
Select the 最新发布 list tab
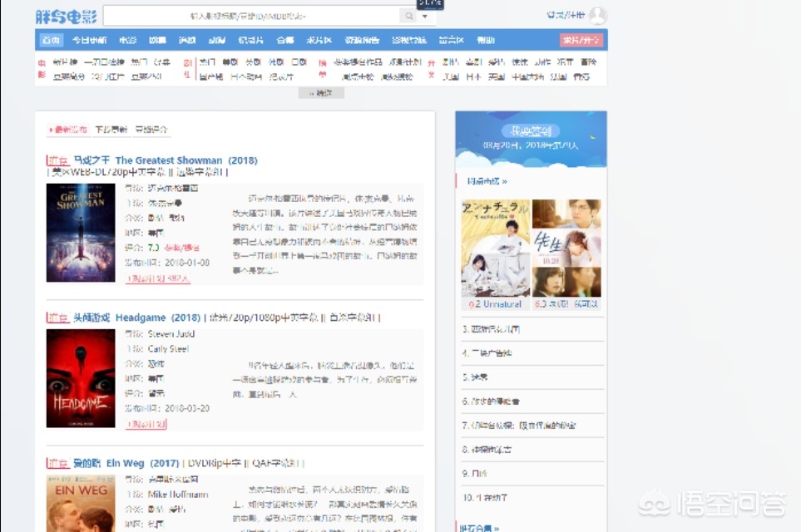coord(68,130)
